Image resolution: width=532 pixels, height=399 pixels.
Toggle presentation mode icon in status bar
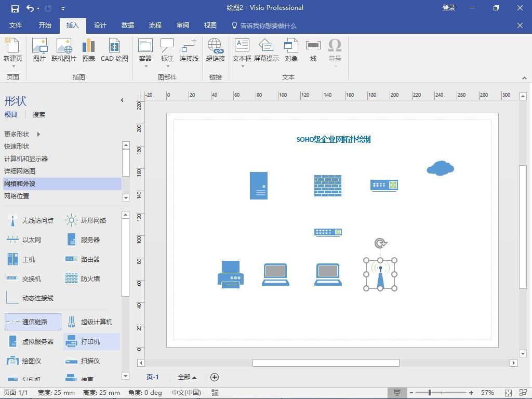pos(396,393)
